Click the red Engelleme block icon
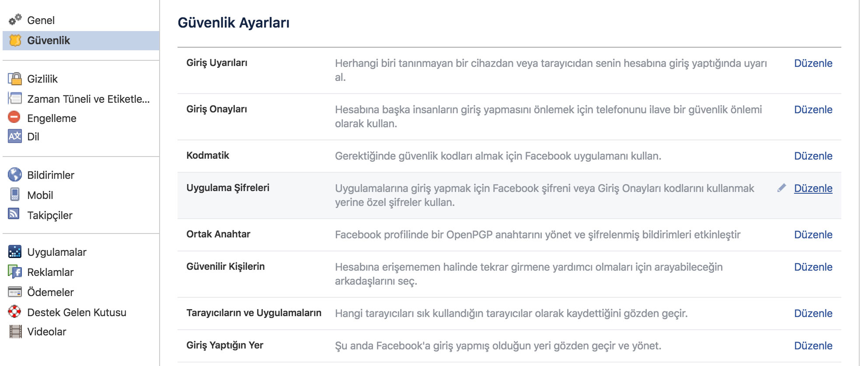The height and width of the screenshot is (366, 868). coord(14,117)
